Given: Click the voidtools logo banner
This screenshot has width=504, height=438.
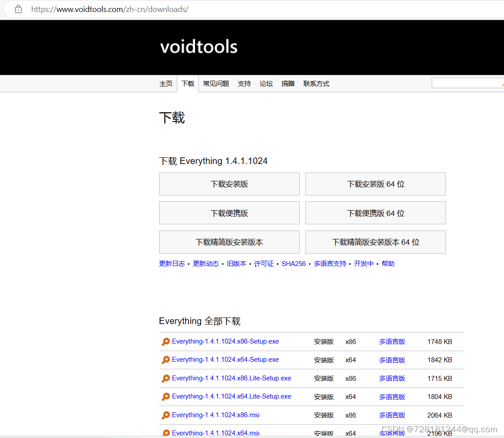Looking at the screenshot, I should coord(198,46).
